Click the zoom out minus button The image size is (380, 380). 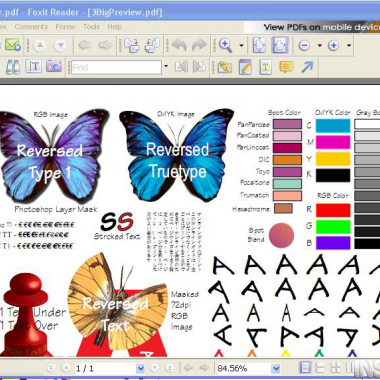304,45
